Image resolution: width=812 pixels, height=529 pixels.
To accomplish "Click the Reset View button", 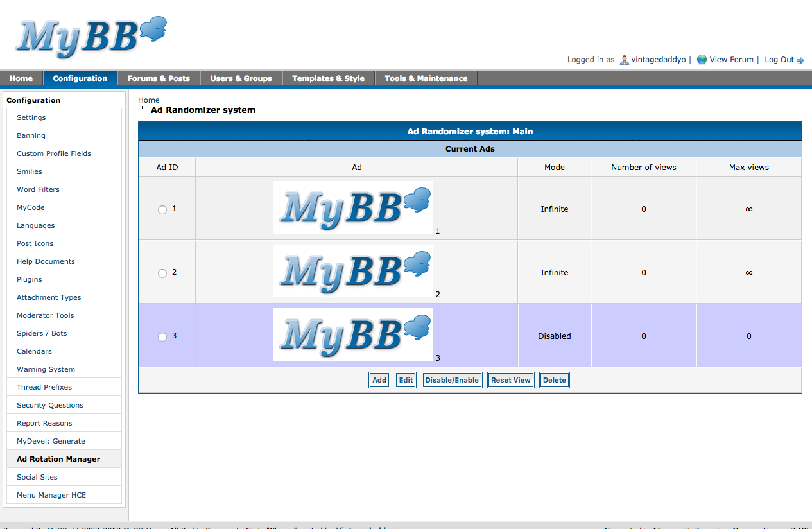I will pyautogui.click(x=510, y=380).
